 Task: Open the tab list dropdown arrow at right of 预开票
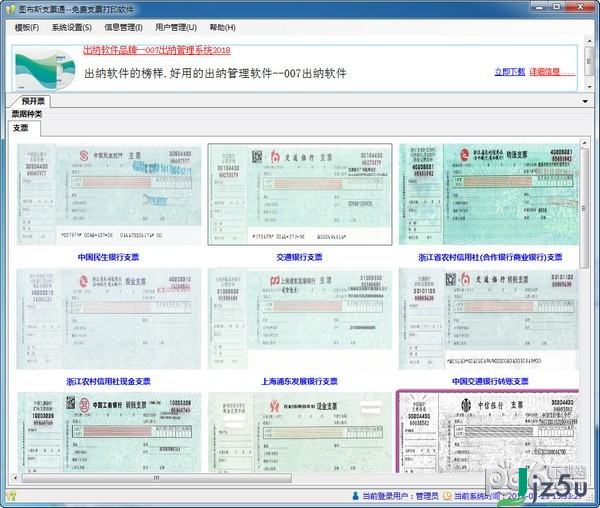[x=585, y=101]
